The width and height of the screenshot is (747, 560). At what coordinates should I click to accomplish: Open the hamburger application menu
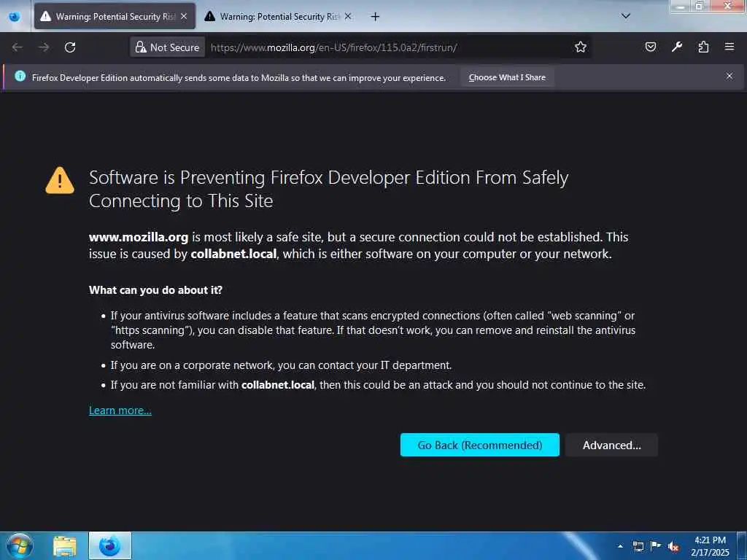729,47
